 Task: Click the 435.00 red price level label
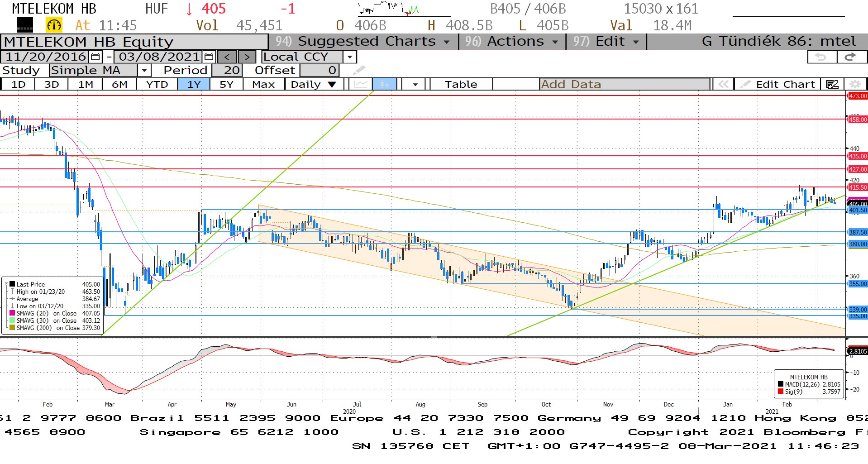(857, 156)
